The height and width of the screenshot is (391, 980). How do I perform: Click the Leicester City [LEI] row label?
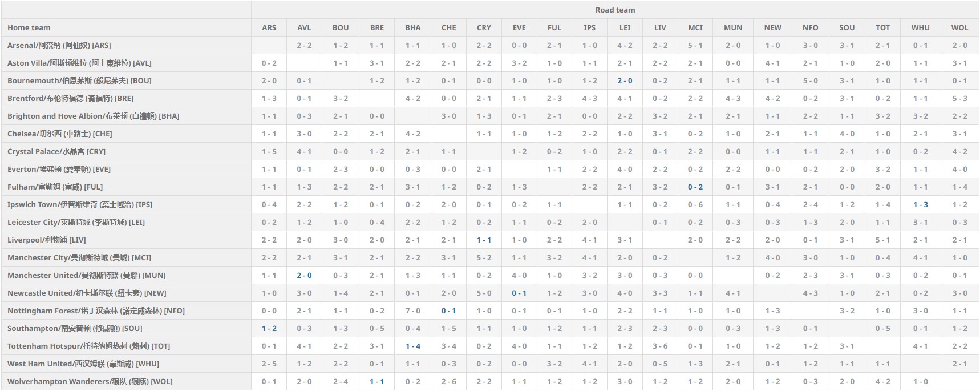[76, 222]
